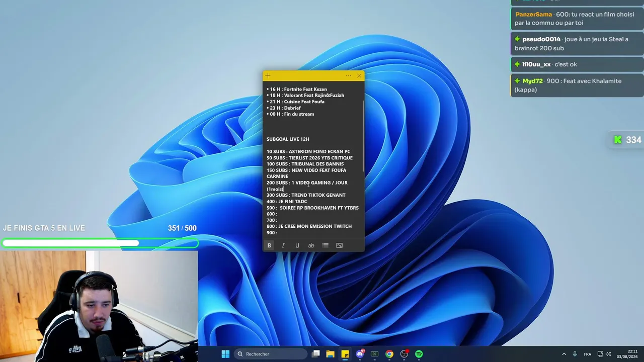
Task: Click the 351 / 500 sub count
Action: click(x=182, y=228)
